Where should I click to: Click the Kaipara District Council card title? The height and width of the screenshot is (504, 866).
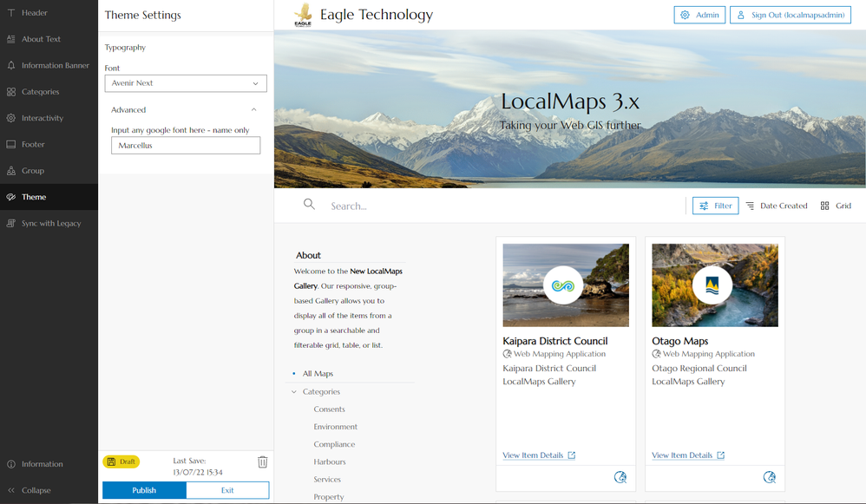[x=555, y=341]
